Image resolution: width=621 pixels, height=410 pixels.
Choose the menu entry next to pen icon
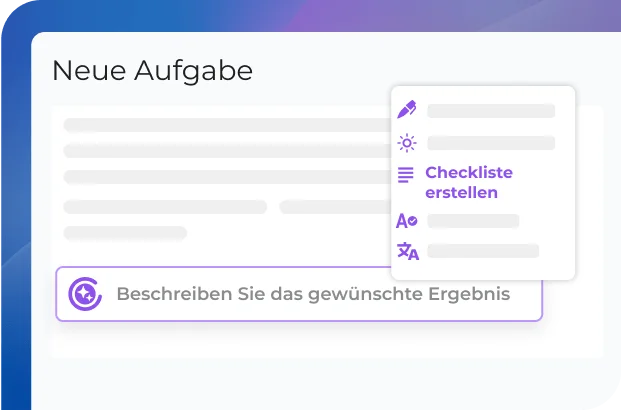[490, 111]
